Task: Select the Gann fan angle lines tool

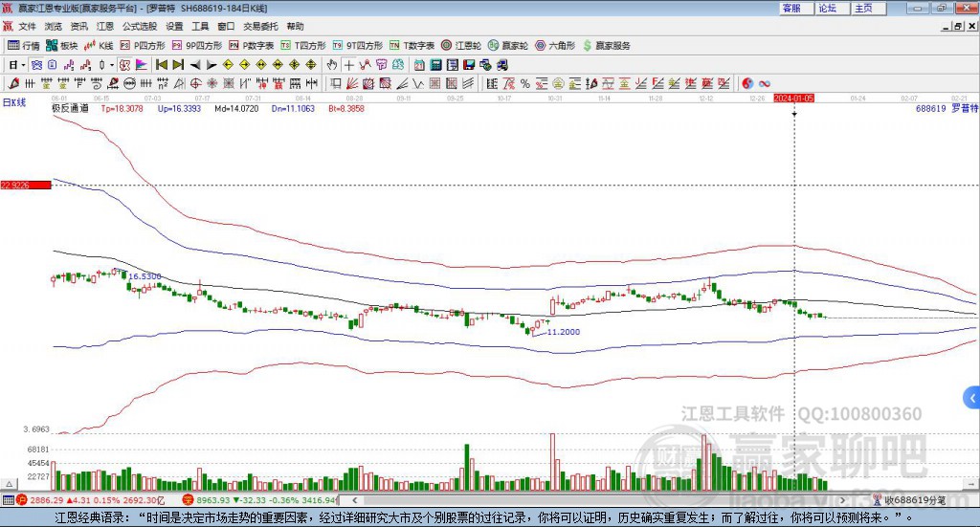Action: point(352,83)
